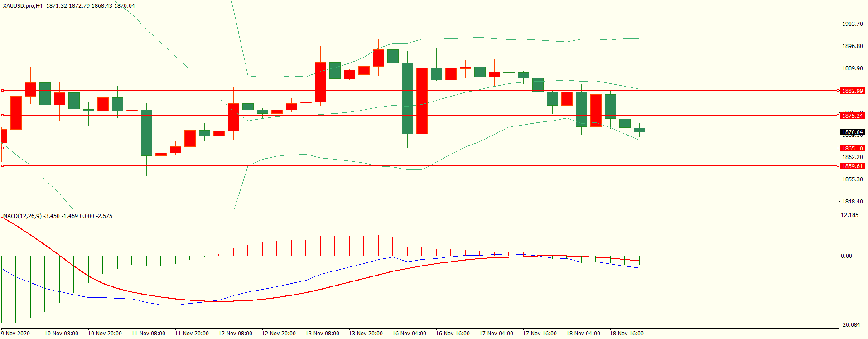The image size is (868, 339).
Task: Click the 16 Nov 04:00 time label
Action: [x=409, y=334]
